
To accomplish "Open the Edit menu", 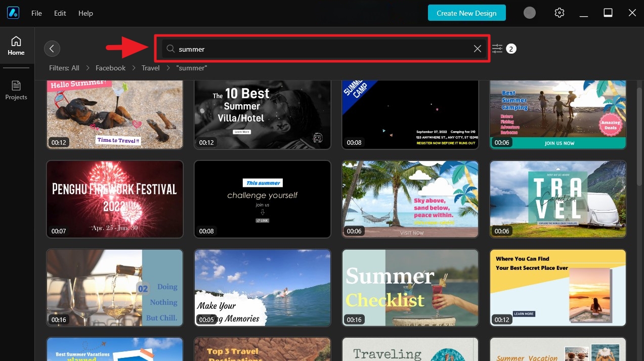I will pyautogui.click(x=60, y=13).
